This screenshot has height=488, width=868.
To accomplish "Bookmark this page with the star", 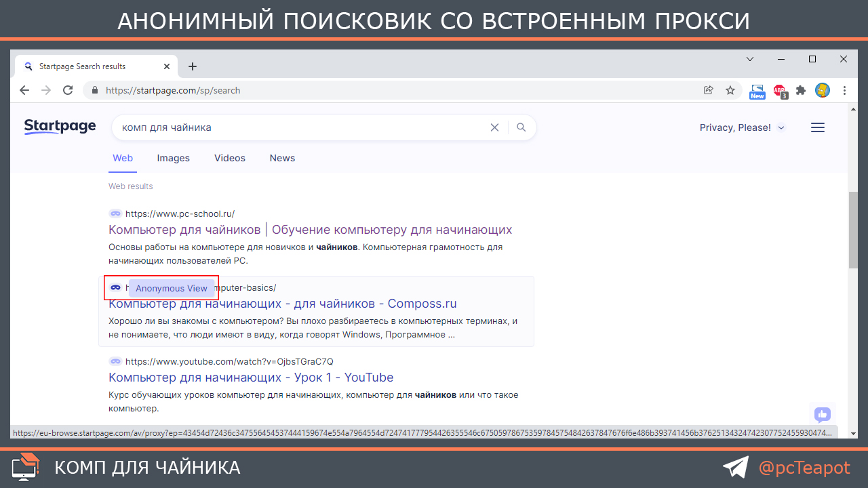I will 730,90.
